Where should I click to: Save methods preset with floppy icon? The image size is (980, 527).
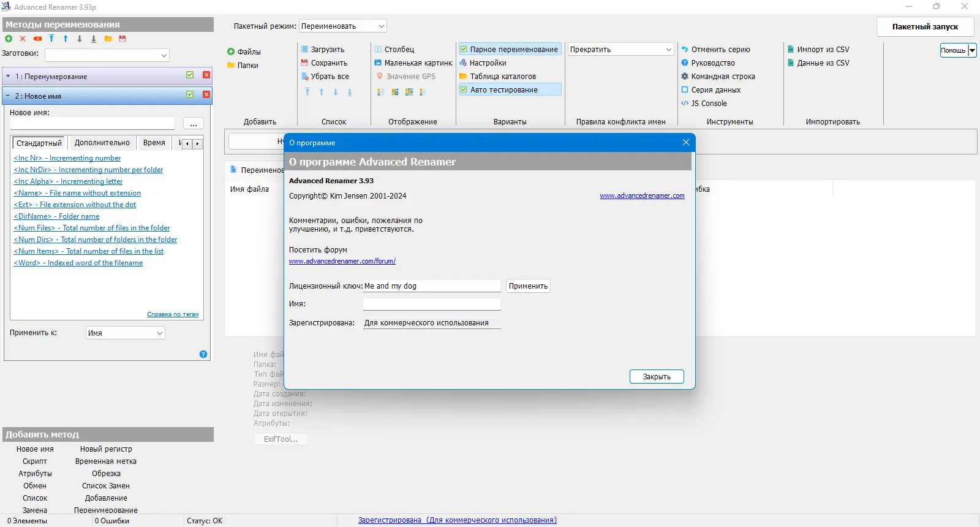coord(123,39)
